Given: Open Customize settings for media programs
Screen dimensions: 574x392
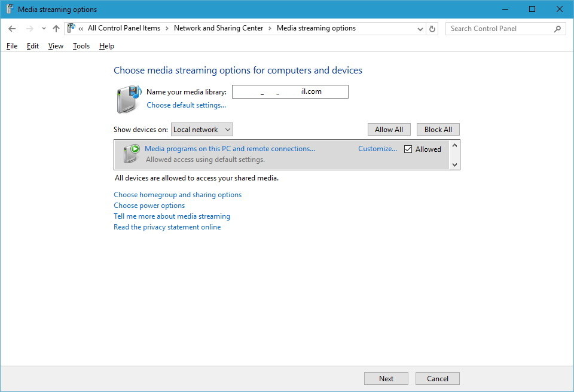Looking at the screenshot, I should [x=377, y=149].
